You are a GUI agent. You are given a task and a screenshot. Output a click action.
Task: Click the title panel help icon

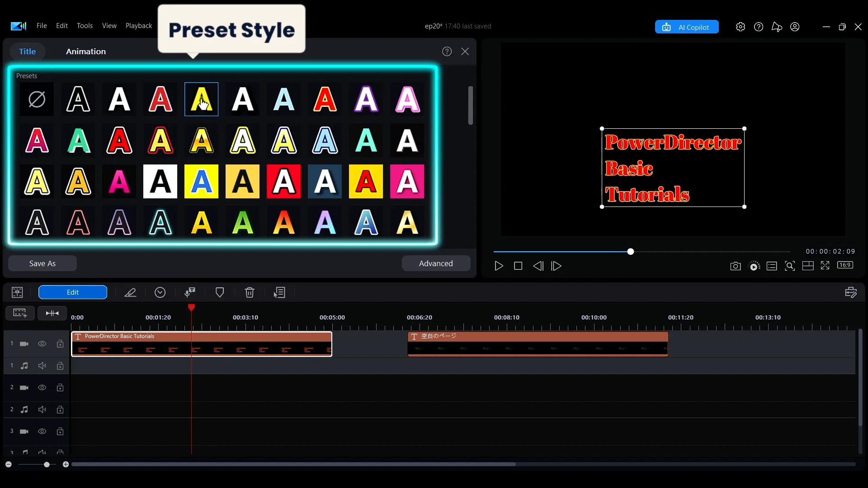pyautogui.click(x=447, y=52)
